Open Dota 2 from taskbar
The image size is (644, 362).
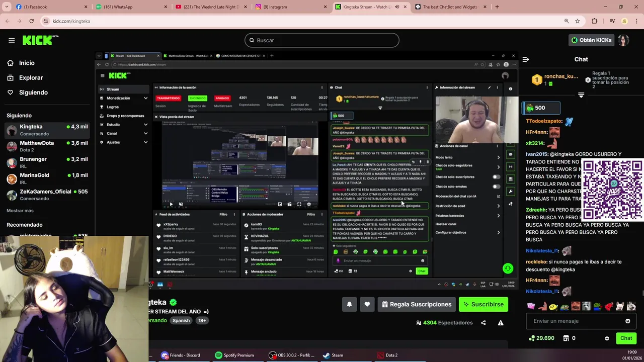click(x=387, y=355)
